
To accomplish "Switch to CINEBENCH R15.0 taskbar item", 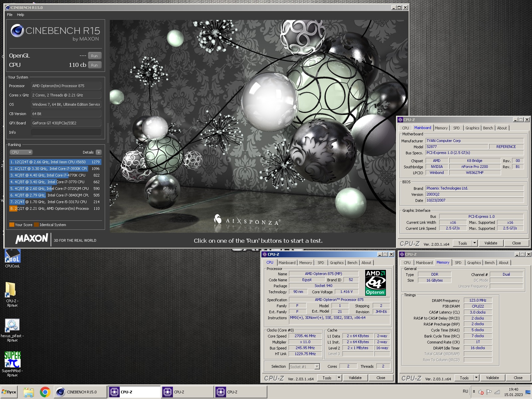I will pyautogui.click(x=80, y=392).
